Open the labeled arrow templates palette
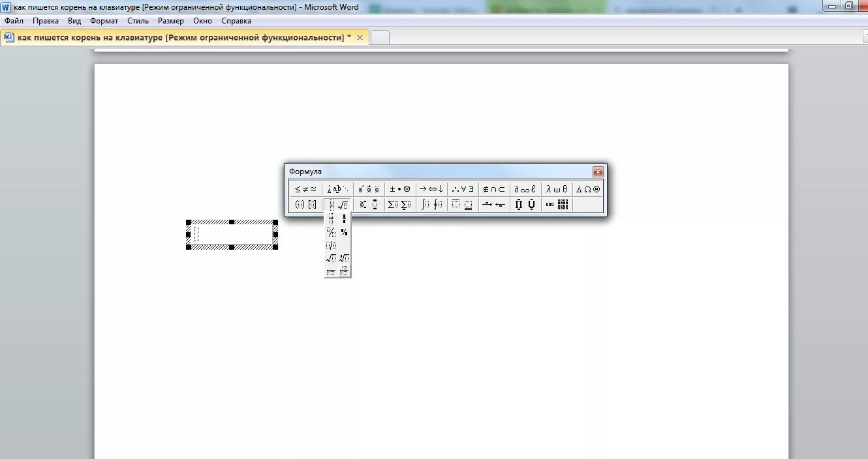The width and height of the screenshot is (868, 459). [x=493, y=205]
